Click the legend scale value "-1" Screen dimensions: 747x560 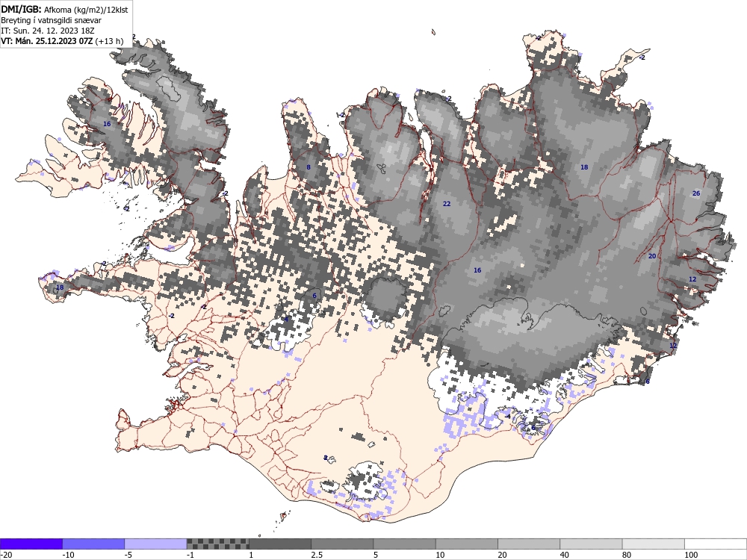pos(191,555)
